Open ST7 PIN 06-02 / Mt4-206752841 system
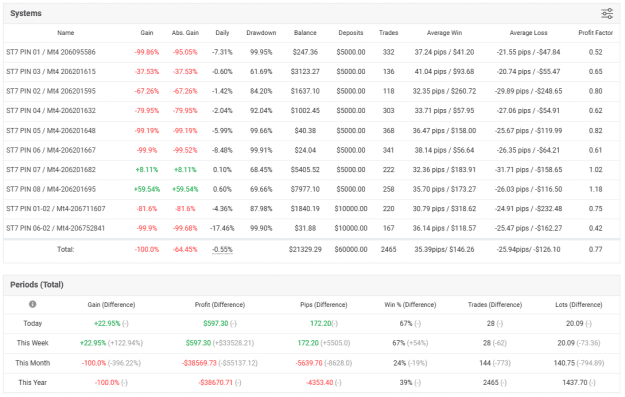 pyautogui.click(x=55, y=228)
